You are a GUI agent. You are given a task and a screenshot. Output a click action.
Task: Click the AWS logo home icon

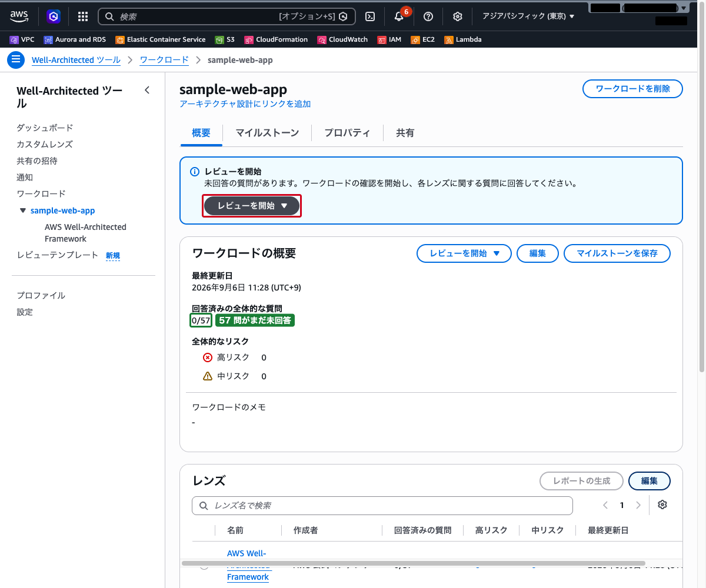pos(19,16)
